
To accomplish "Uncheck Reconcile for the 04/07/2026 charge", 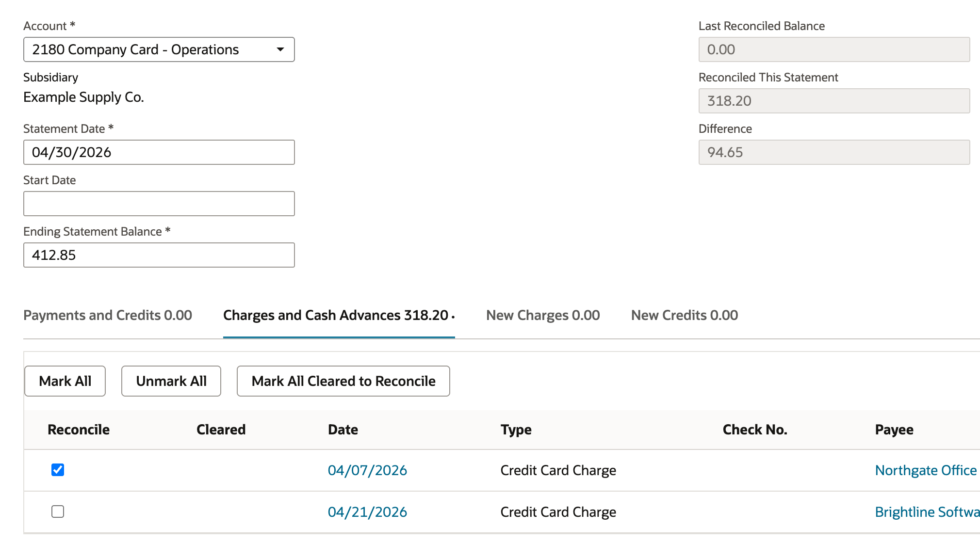I will click(58, 470).
